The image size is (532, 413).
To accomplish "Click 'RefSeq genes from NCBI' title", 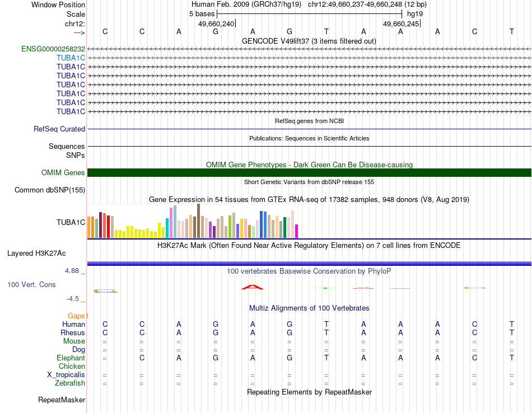I will point(309,121).
